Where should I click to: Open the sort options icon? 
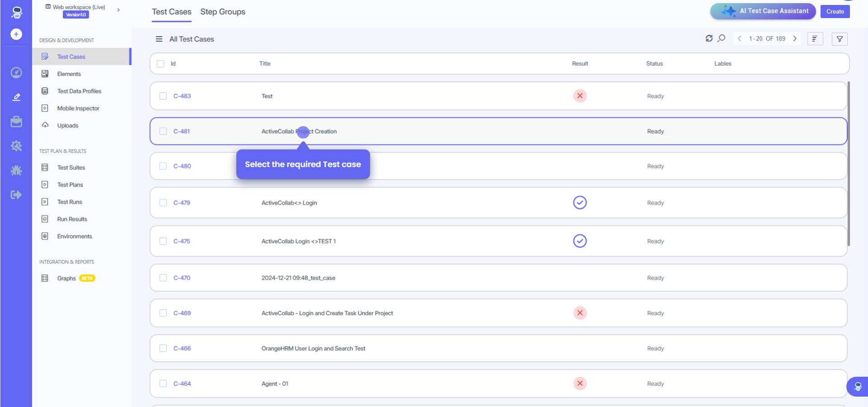tap(815, 39)
